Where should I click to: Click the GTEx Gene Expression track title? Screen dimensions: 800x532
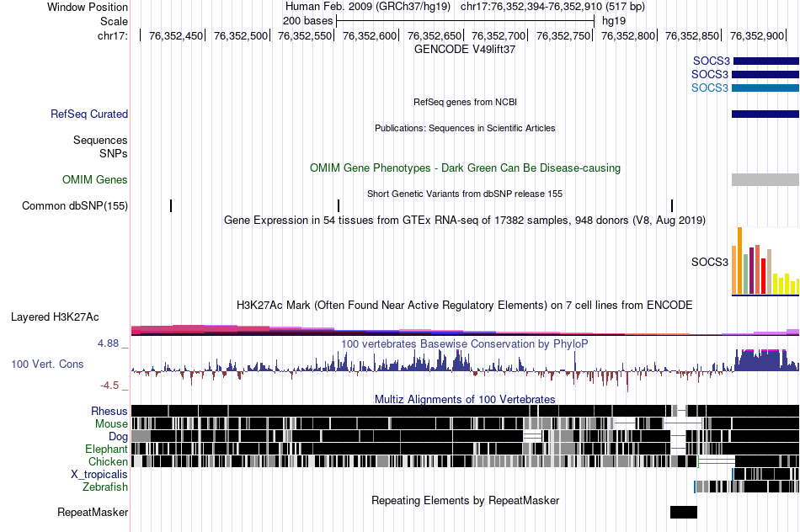click(465, 220)
